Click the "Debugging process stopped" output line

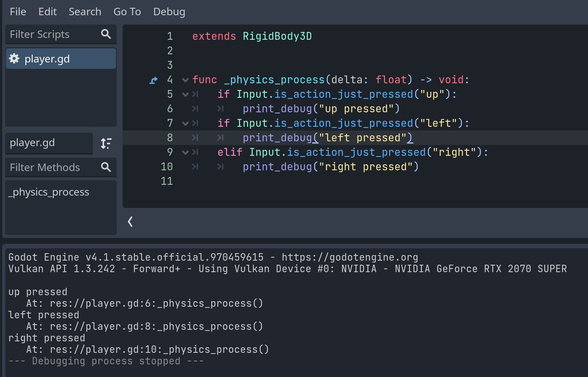[x=106, y=361]
